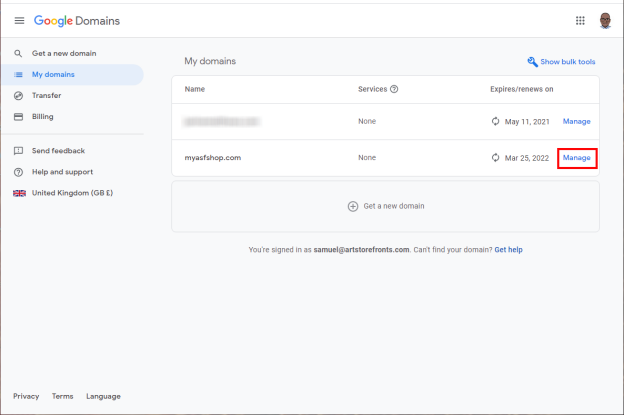Click the Get help link
Screen dimensions: 624x415
(x=508, y=250)
